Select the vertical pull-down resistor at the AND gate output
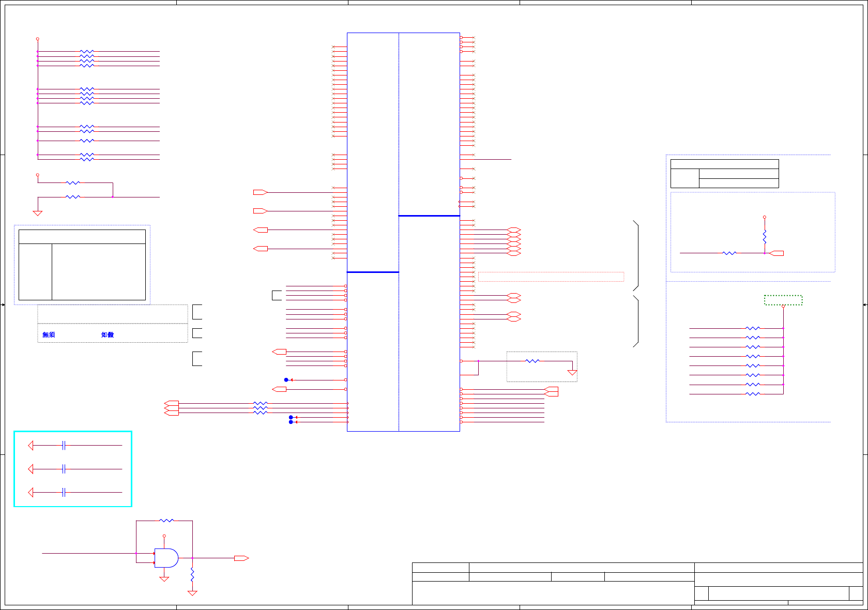Screen dimensions: 868x610 click(192, 574)
